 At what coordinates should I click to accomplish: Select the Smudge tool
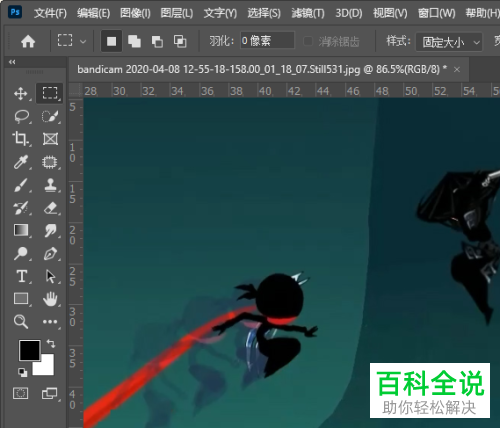point(50,230)
